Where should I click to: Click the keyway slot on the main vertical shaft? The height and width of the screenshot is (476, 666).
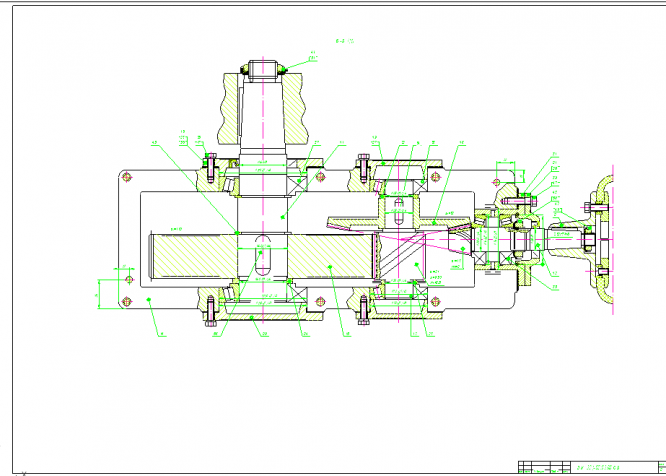[263, 255]
